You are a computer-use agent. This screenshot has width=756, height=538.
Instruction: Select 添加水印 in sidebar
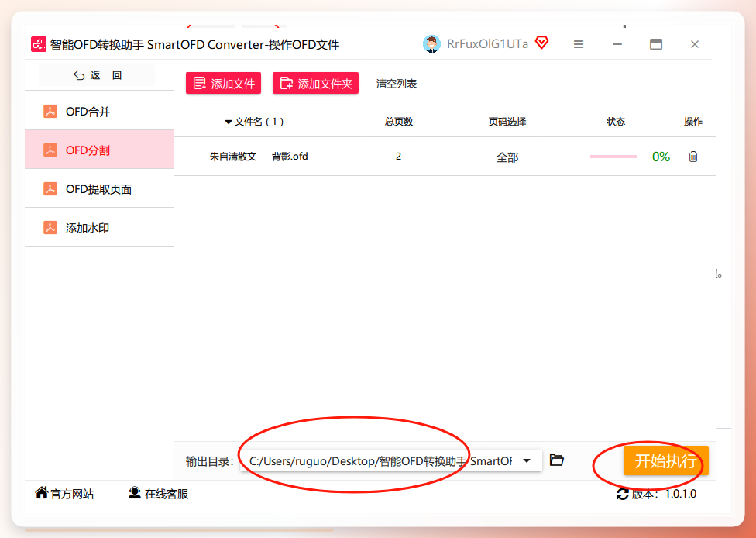click(x=99, y=227)
